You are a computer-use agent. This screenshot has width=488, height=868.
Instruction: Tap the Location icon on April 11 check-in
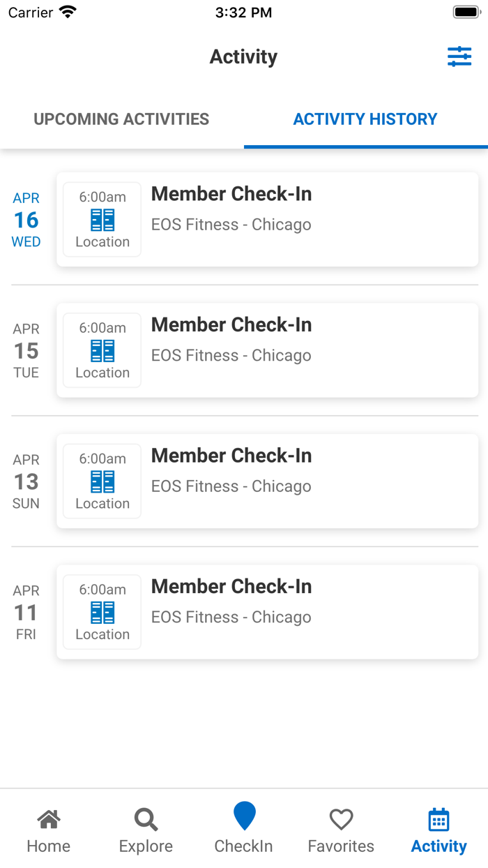pyautogui.click(x=101, y=612)
